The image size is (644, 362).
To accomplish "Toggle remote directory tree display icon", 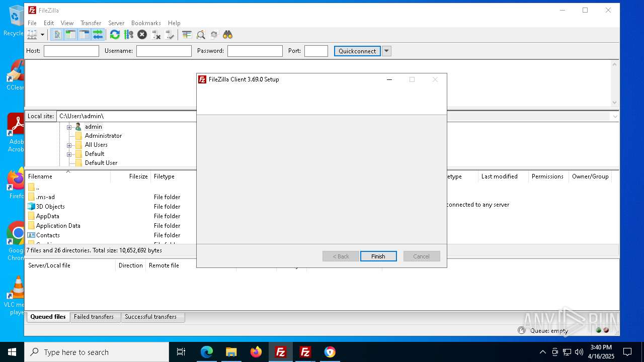I will point(84,35).
